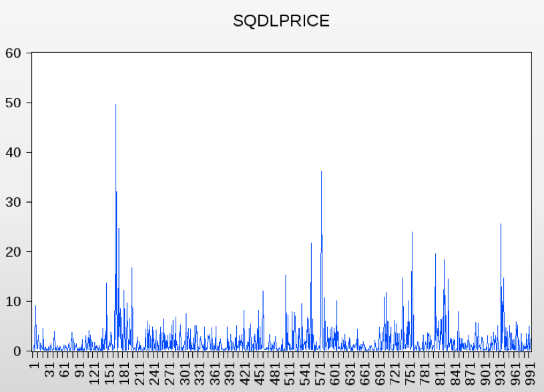Click the peak of the spike just after x-label 931

501,225
